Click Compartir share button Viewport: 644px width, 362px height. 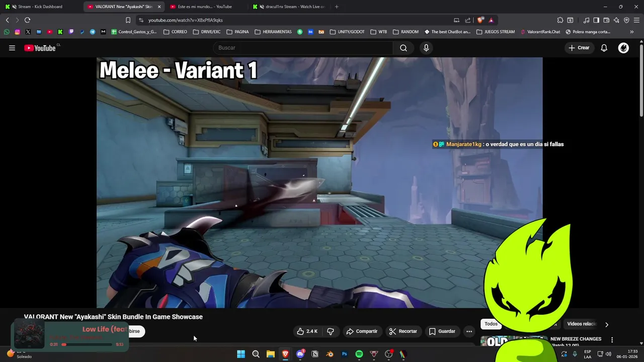click(x=362, y=331)
